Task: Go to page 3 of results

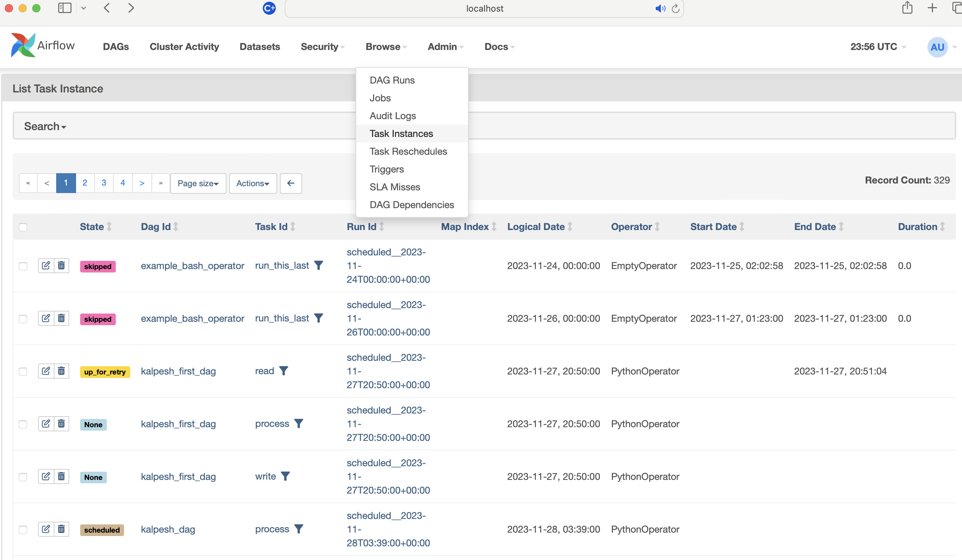Action: (x=104, y=183)
